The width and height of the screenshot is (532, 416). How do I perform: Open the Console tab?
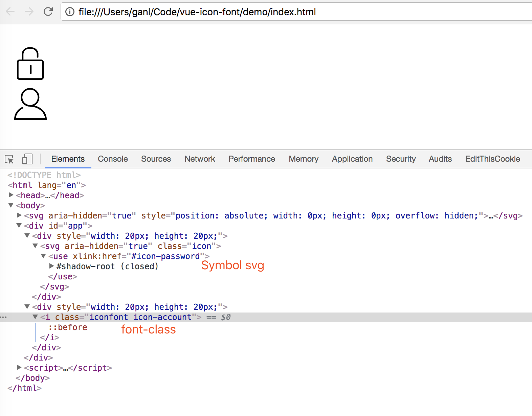click(x=113, y=159)
